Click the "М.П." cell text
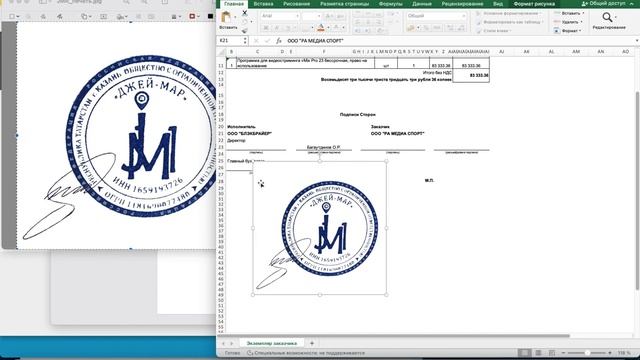The width and height of the screenshot is (640, 360). (x=429, y=180)
